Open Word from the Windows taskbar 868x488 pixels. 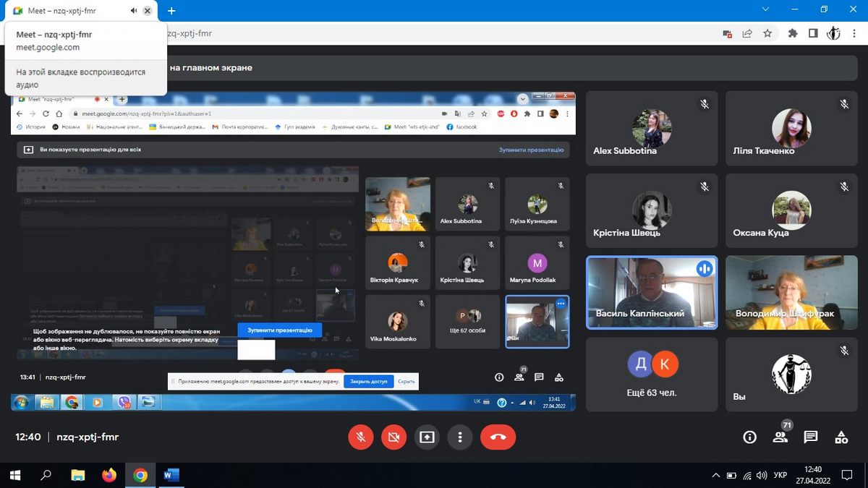[171, 475]
